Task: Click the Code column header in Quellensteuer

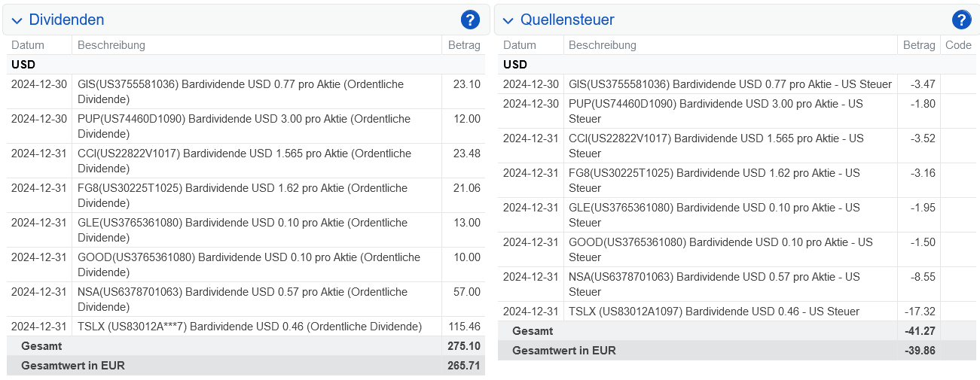Action: point(958,45)
